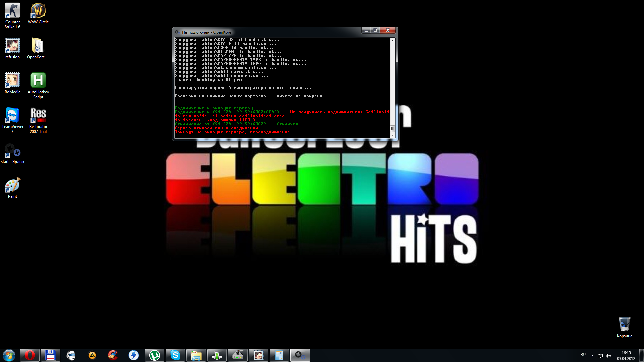Click Opera browser in taskbar
The height and width of the screenshot is (362, 644).
click(x=29, y=355)
